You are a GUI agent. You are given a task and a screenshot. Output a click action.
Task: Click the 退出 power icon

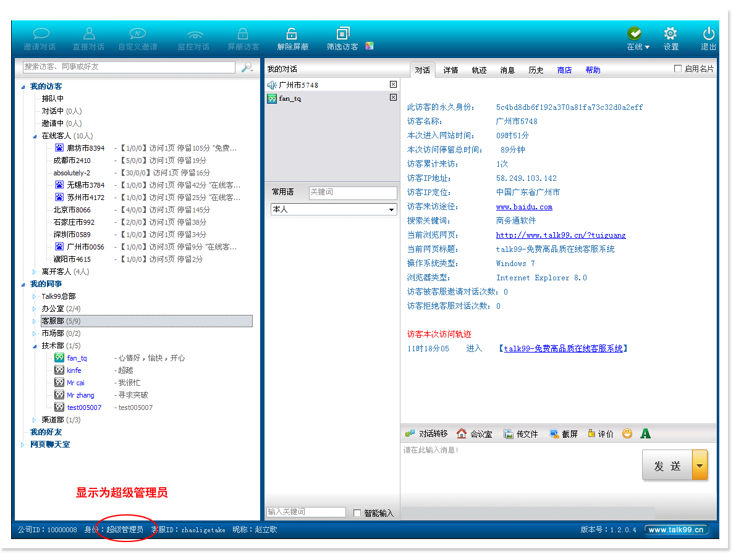click(x=708, y=35)
